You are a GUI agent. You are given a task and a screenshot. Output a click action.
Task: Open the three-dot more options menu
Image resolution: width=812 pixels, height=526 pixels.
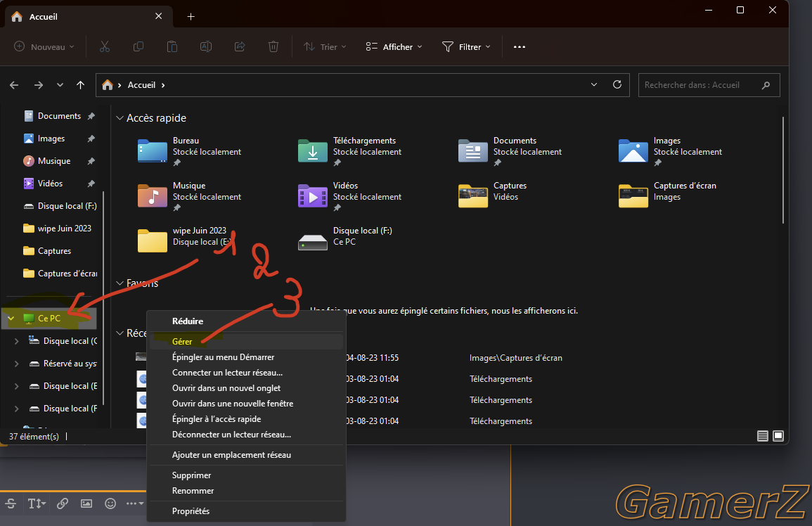[x=520, y=46]
